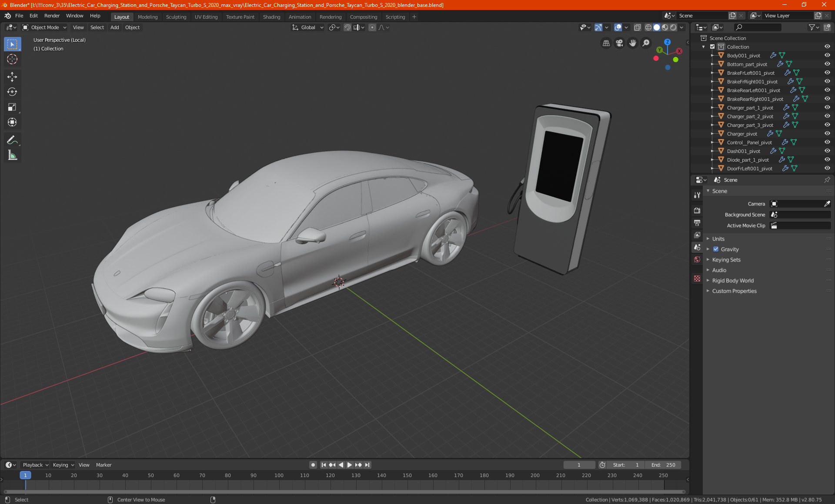Select the Rotate tool
The height and width of the screenshot is (504, 835).
[12, 92]
